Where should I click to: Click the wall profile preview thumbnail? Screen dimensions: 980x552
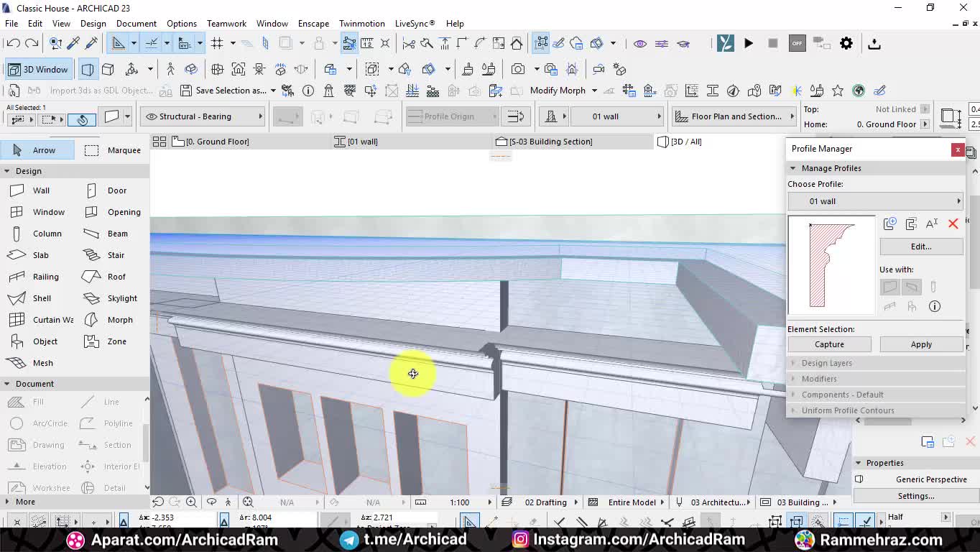831,265
